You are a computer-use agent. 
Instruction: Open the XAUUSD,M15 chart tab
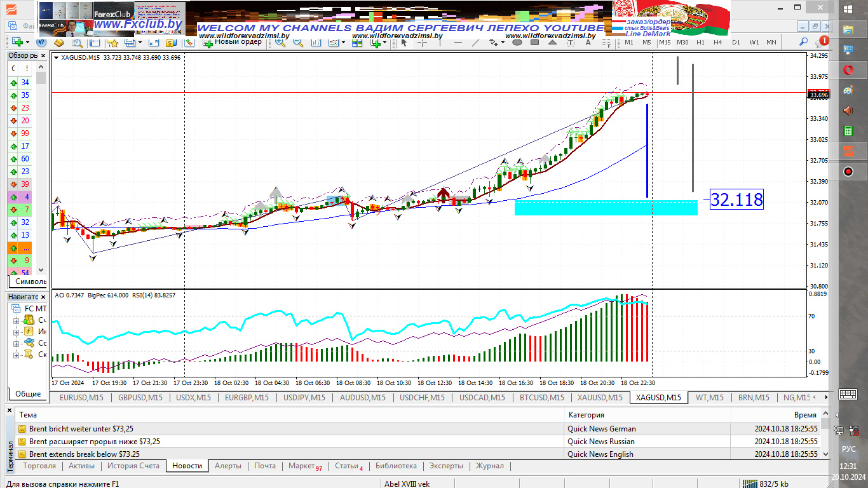(600, 398)
